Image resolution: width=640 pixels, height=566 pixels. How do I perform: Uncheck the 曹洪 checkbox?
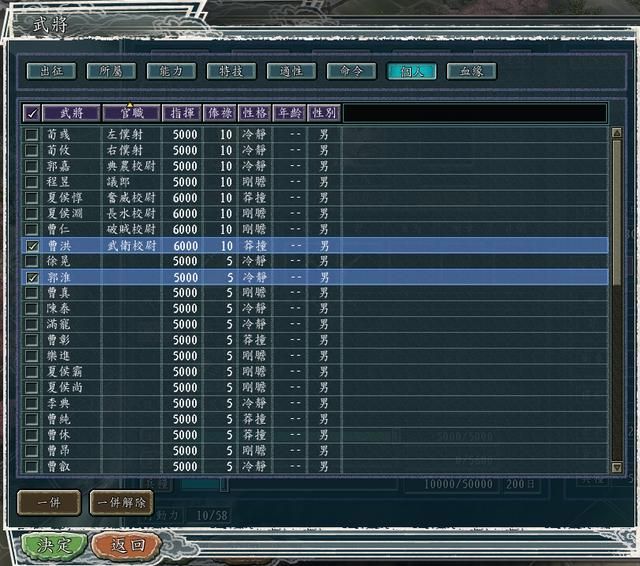32,245
